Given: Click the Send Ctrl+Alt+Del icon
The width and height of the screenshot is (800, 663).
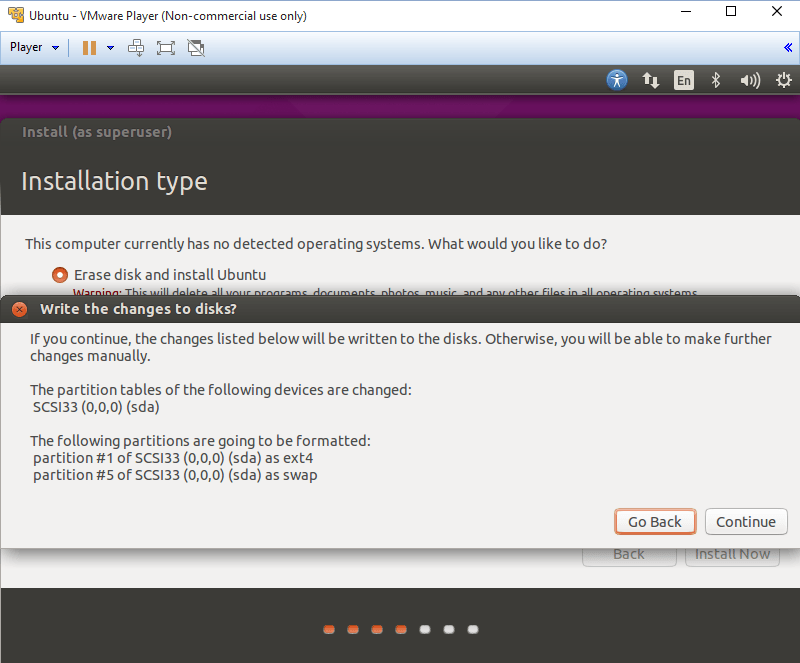Looking at the screenshot, I should (x=137, y=47).
